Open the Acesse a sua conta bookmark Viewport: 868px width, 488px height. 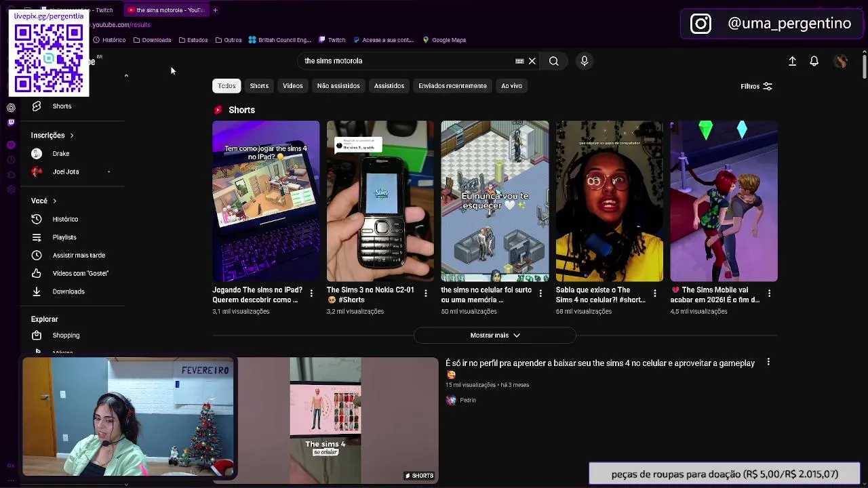pyautogui.click(x=383, y=40)
